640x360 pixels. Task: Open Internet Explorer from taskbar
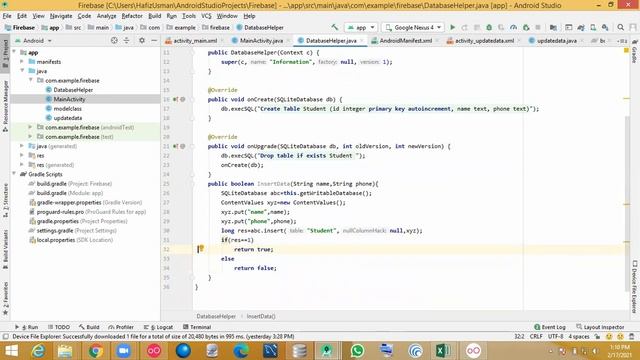coord(38,351)
